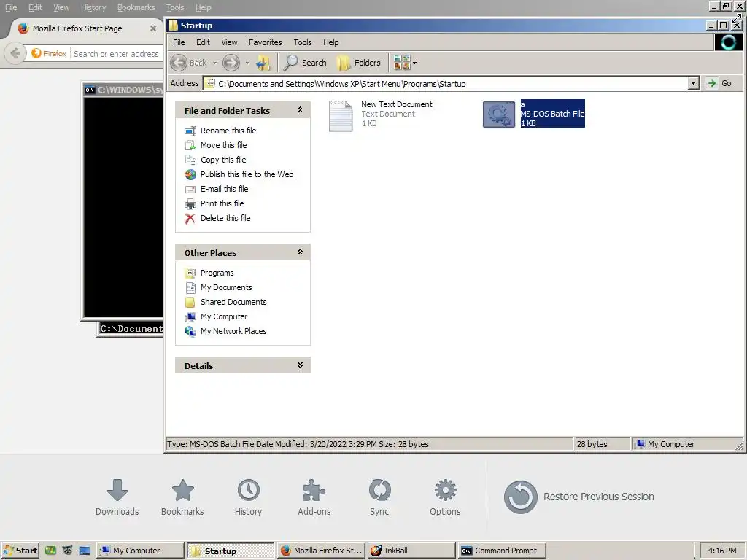This screenshot has width=747, height=560.
Task: Switch to Mozilla Firefox taskbar button
Action: click(321, 551)
